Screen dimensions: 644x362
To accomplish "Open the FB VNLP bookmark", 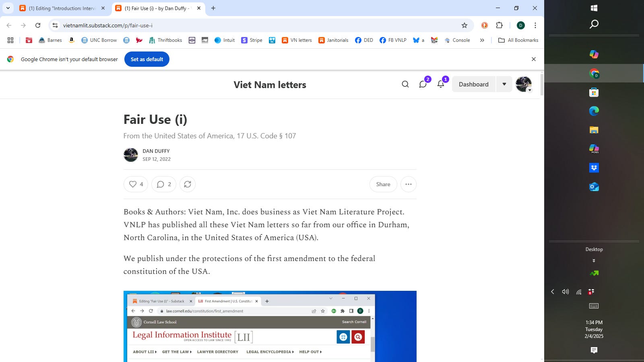I will (x=393, y=40).
